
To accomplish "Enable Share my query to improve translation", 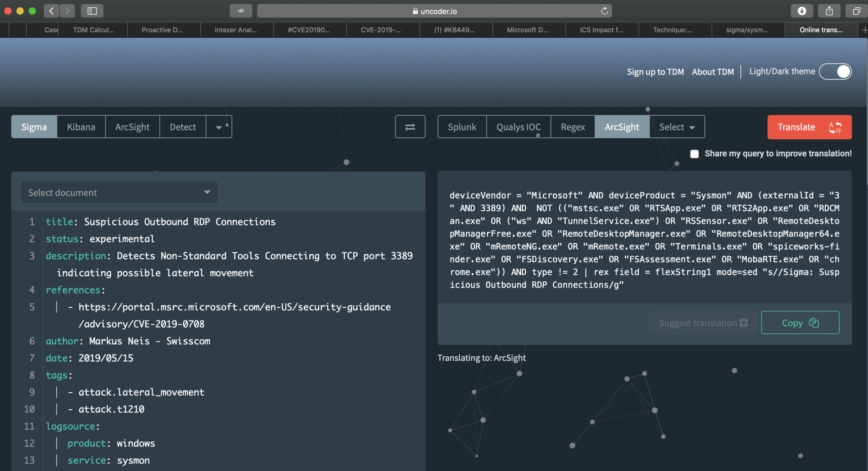I will [695, 154].
